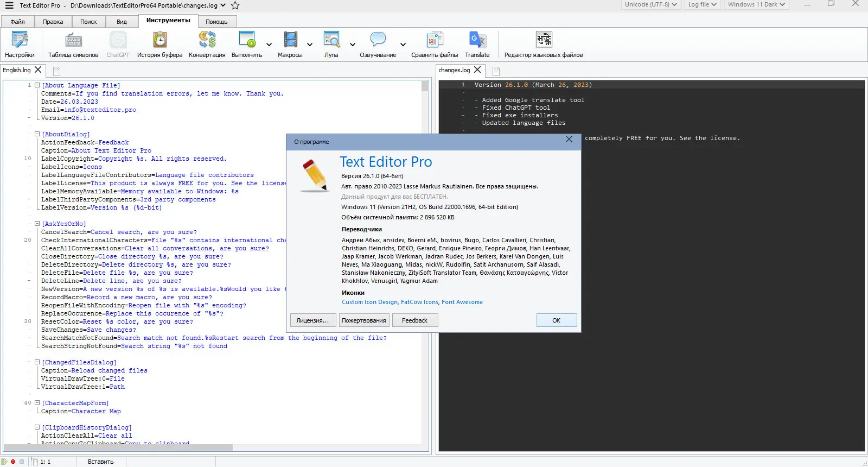Screen dimensions: 868x467
Task: Click the line 'Caption=Character Map'
Action: (x=81, y=411)
